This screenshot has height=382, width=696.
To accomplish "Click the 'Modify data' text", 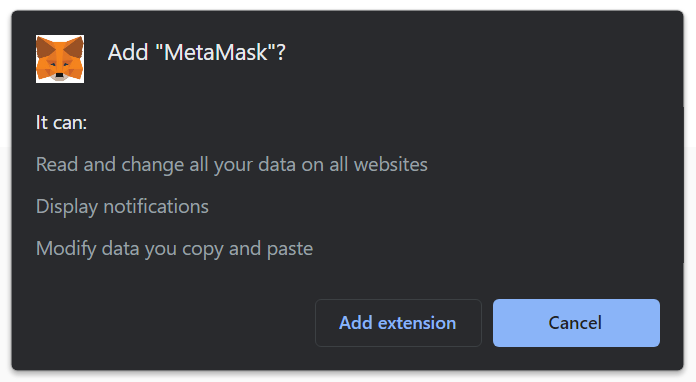I will (x=88, y=249).
